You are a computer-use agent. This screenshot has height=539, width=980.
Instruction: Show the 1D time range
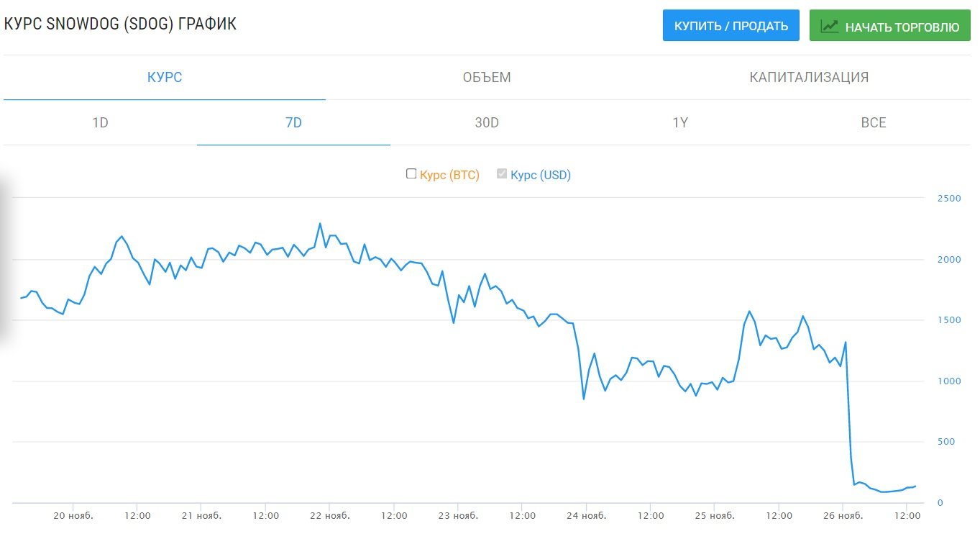(100, 122)
